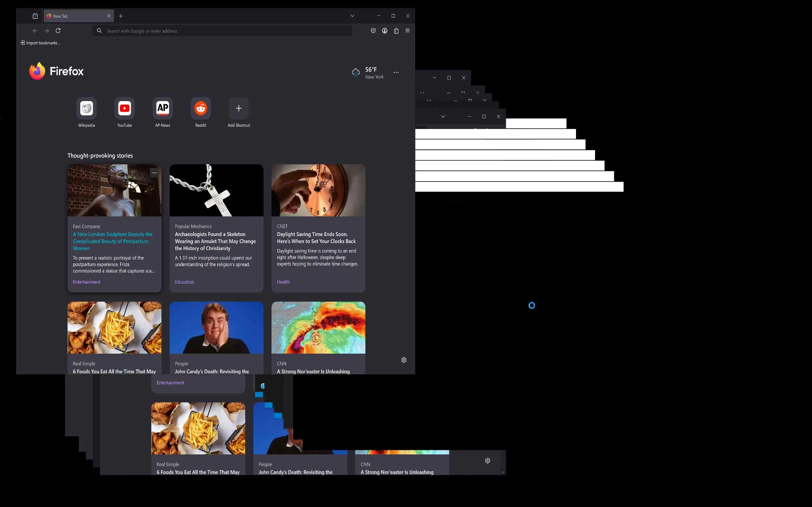
Task: Open the AP News shortcut tile
Action: point(163,108)
